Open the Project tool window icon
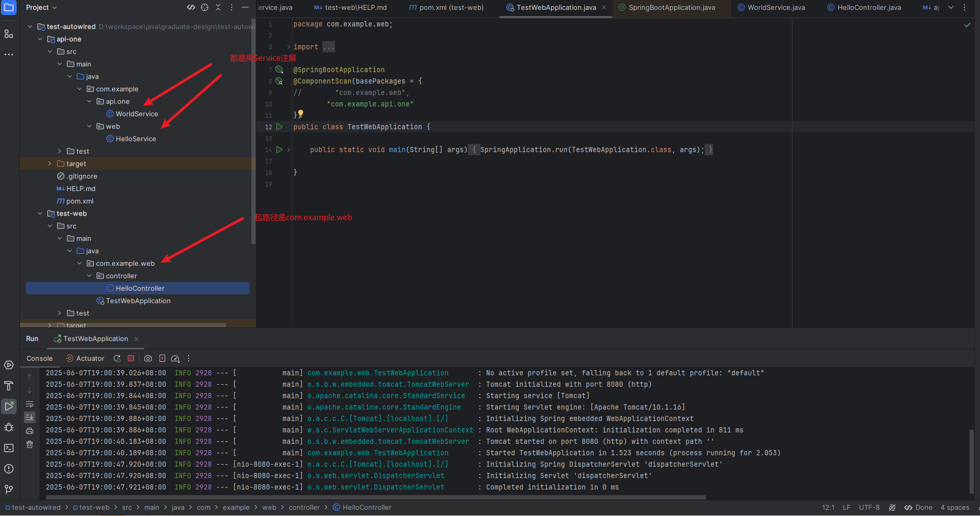Image resolution: width=980 pixels, height=516 pixels. click(x=9, y=7)
